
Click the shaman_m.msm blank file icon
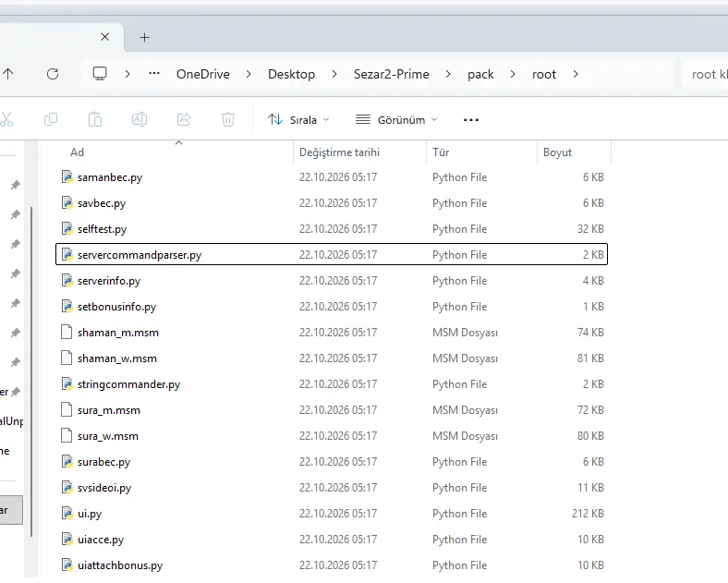click(67, 333)
